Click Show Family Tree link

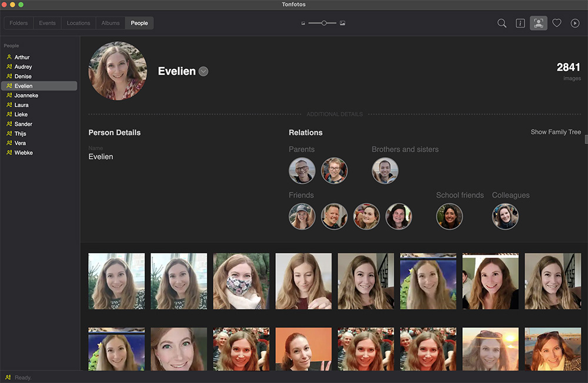(556, 132)
